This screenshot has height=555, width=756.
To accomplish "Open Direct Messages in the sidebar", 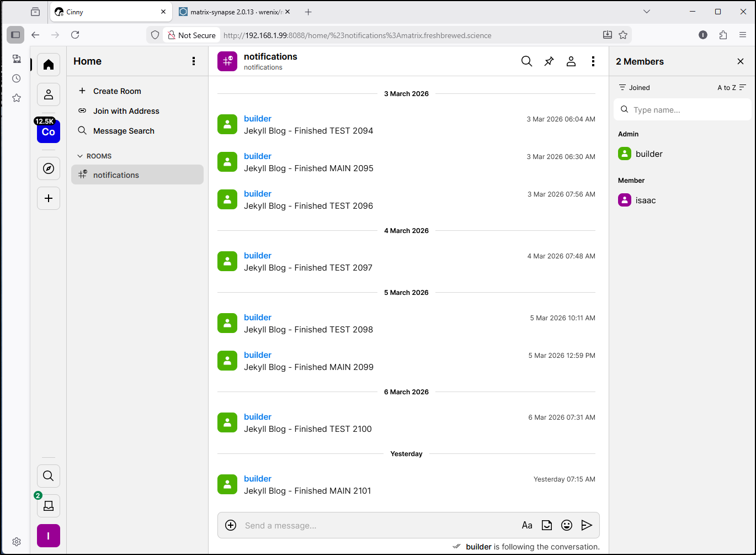I will (49, 94).
